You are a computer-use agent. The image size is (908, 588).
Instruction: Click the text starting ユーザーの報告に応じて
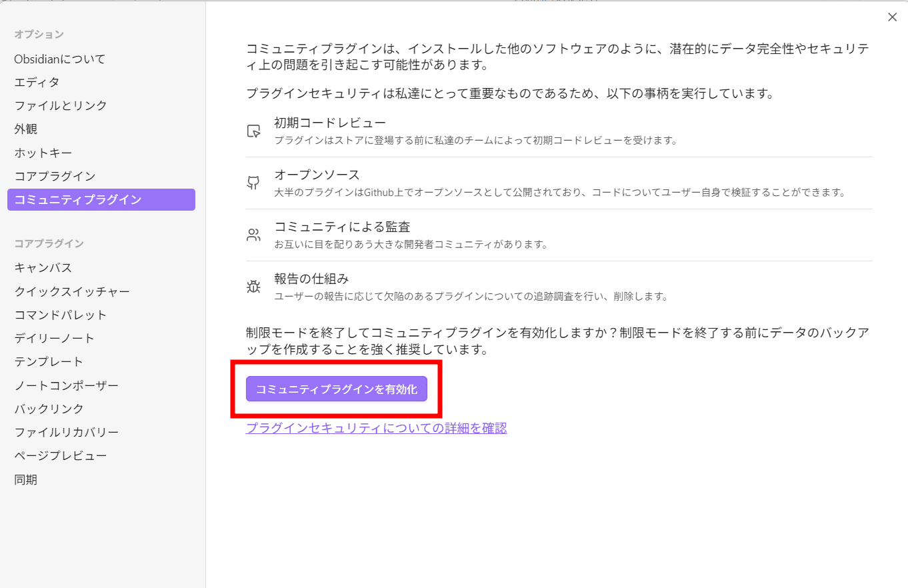471,296
